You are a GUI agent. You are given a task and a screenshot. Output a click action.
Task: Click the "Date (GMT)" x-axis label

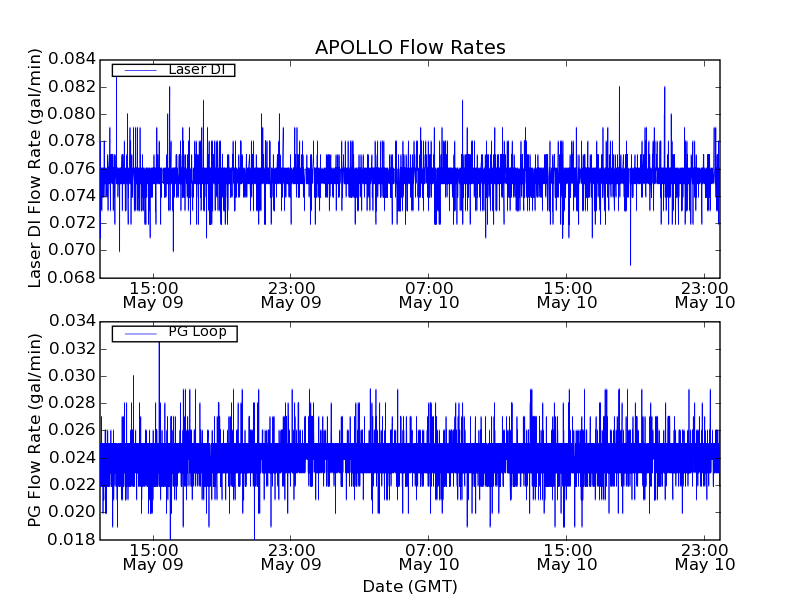tap(410, 586)
